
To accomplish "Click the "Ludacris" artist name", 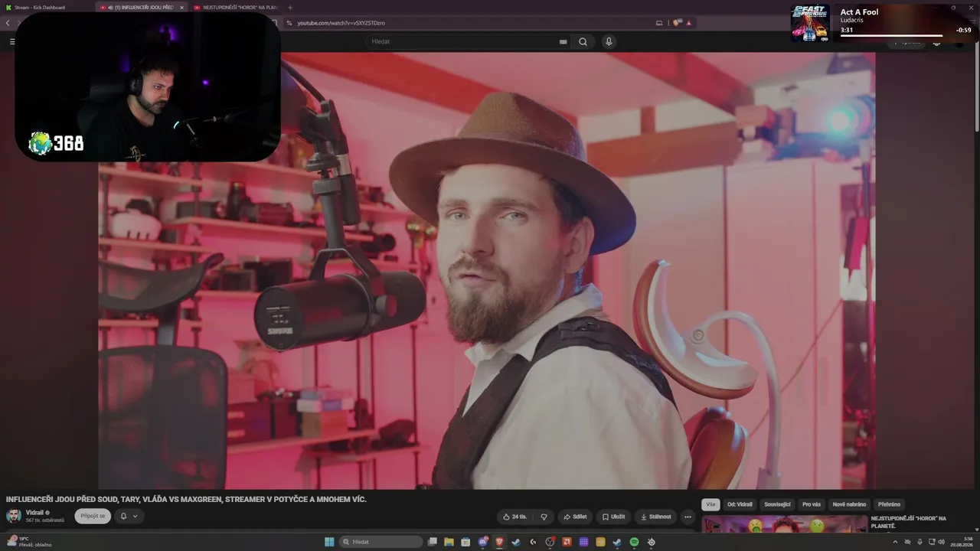I will click(851, 20).
